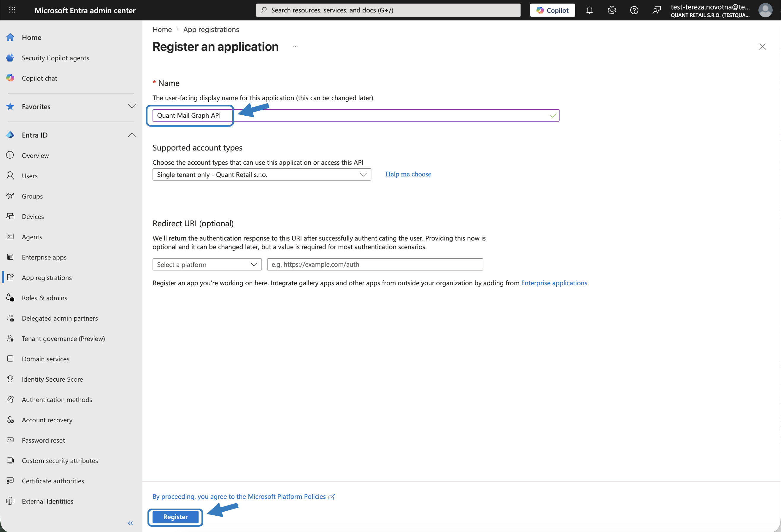The width and height of the screenshot is (781, 532).
Task: Click the Account recovery icon
Action: (10, 420)
